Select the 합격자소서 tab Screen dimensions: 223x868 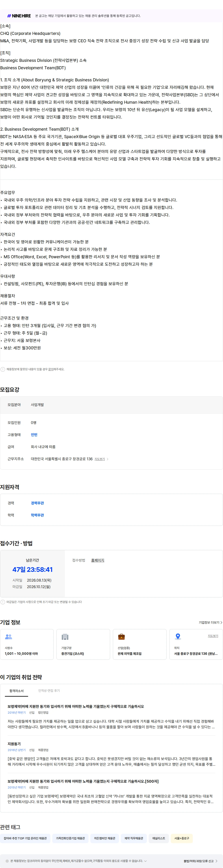coord(16,691)
